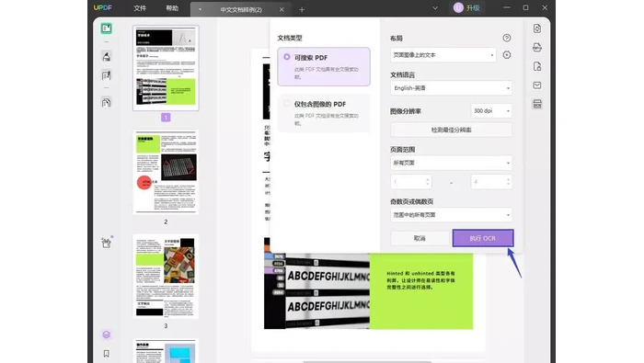Click the 取消 cancel button
Screen dimensions: 644x363
point(420,238)
